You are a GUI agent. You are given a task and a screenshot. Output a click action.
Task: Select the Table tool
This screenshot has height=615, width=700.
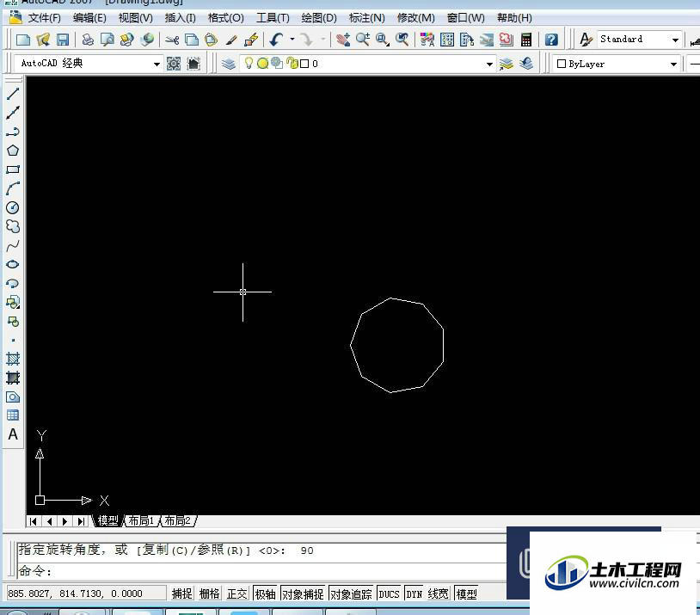pos(13,415)
